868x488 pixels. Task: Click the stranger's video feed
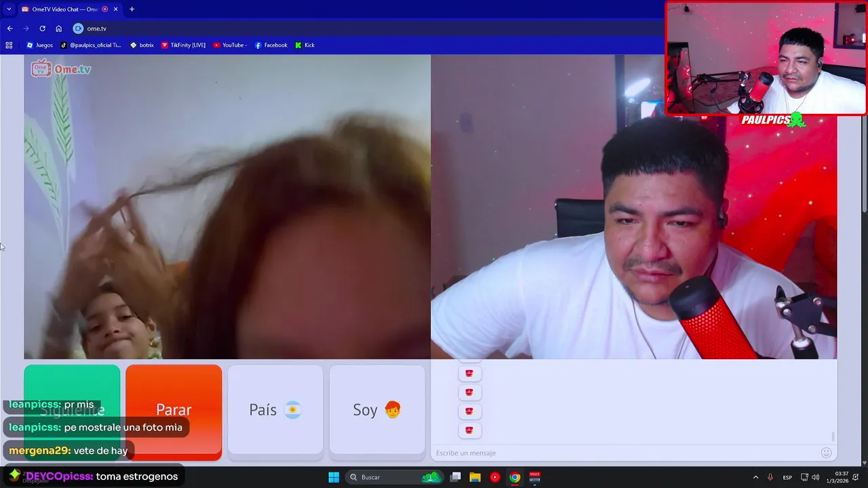[x=227, y=207]
